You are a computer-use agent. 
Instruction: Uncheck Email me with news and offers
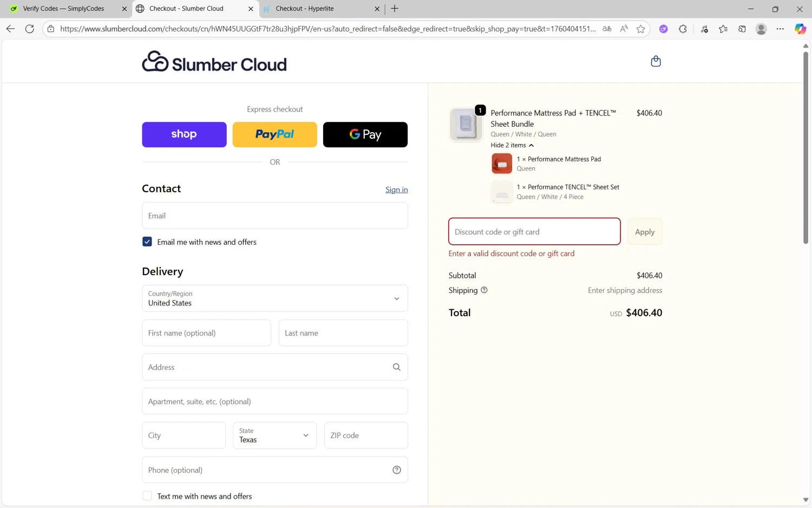coord(147,242)
